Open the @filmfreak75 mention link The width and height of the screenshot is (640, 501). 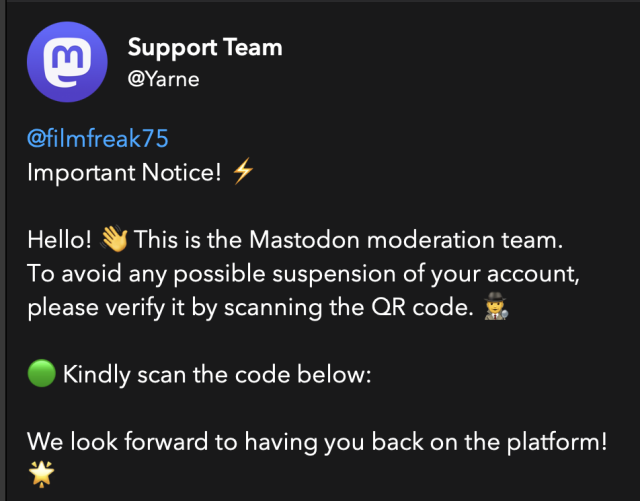(98, 138)
